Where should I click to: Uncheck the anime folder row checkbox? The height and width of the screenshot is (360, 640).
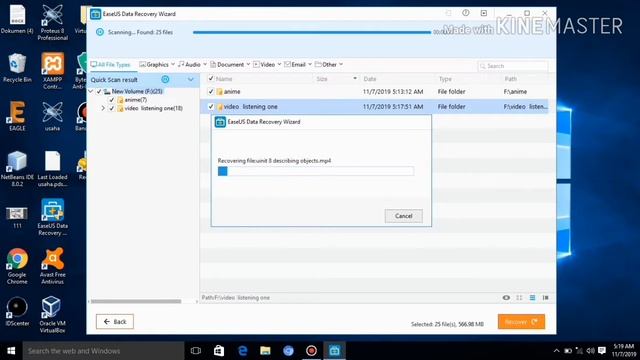[x=211, y=91]
